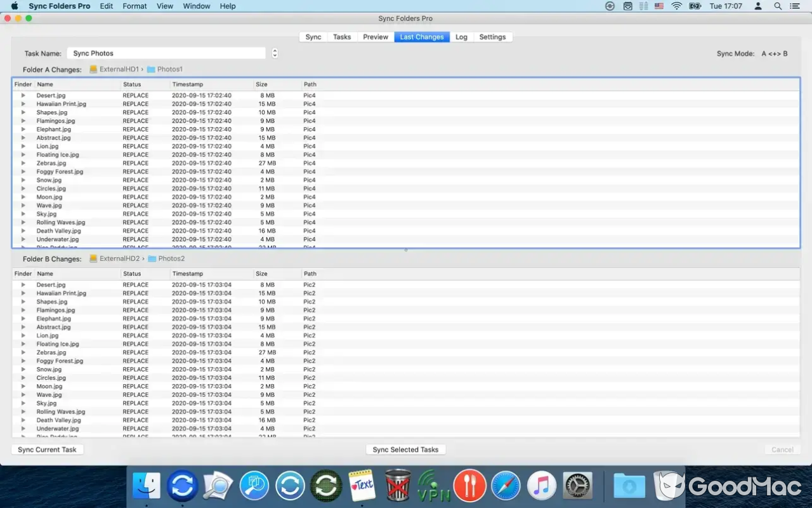Open the VPN app in the Dock
Image resolution: width=812 pixels, height=508 pixels.
[x=433, y=486]
